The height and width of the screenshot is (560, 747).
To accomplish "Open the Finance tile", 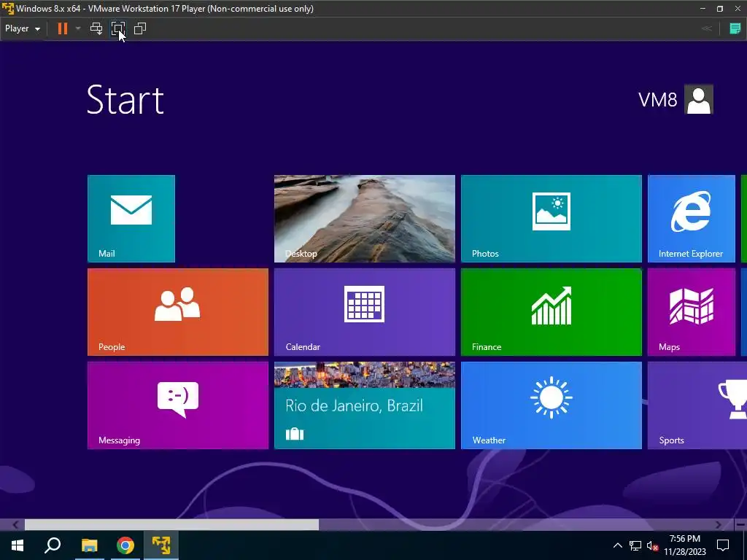I will 551,312.
